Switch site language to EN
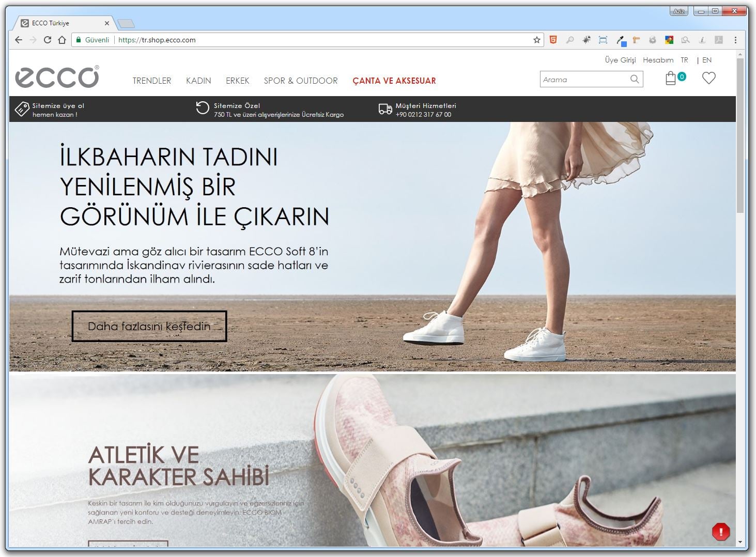Viewport: 756px width, 557px height. pyautogui.click(x=707, y=60)
